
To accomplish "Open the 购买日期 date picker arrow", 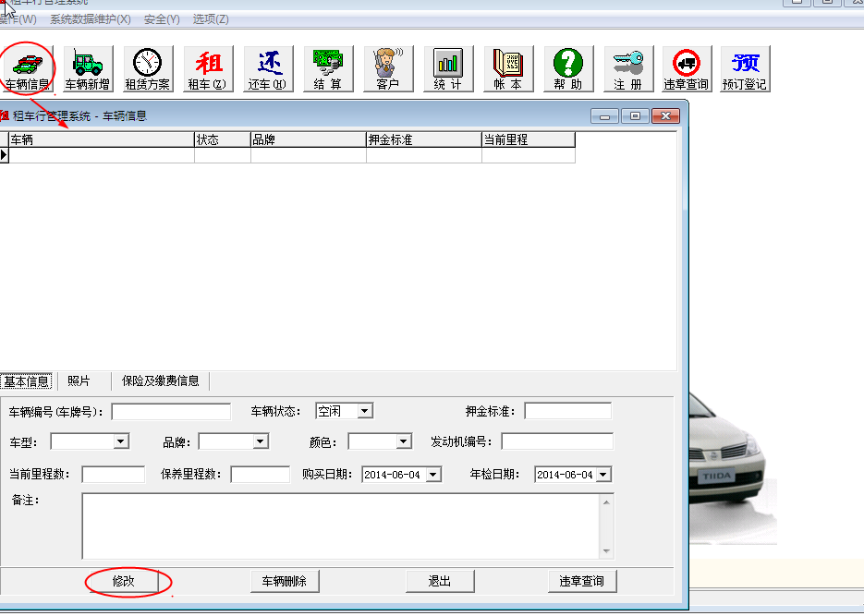I will click(x=433, y=475).
